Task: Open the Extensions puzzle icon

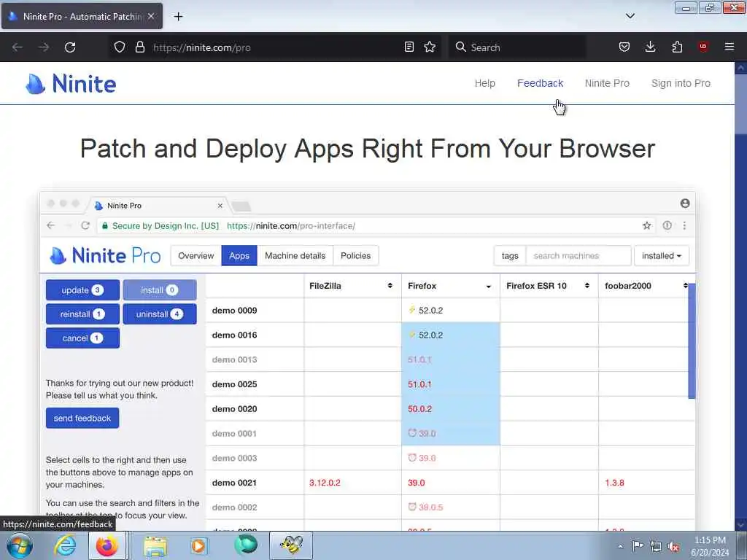Action: [677, 47]
